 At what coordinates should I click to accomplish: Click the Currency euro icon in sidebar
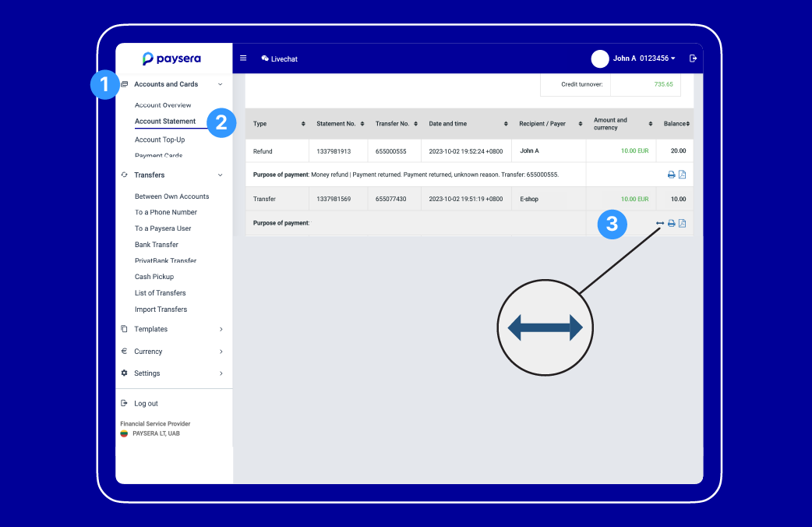click(x=125, y=351)
